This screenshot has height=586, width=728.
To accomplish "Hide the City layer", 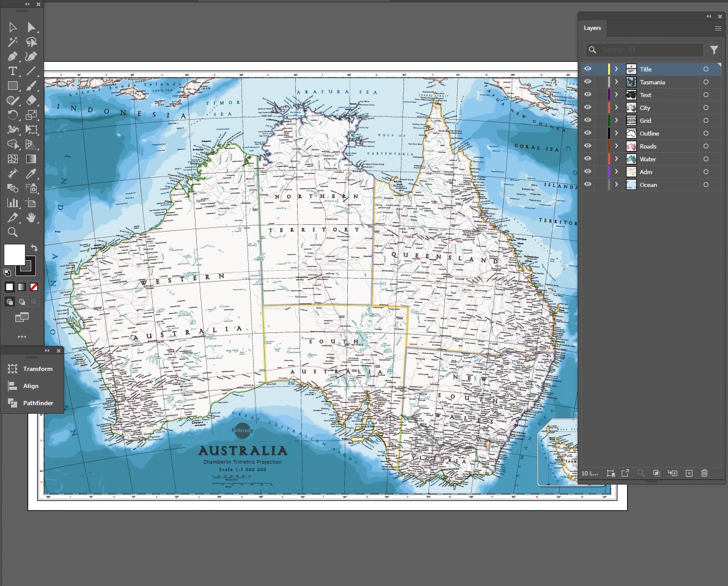I will tap(588, 107).
